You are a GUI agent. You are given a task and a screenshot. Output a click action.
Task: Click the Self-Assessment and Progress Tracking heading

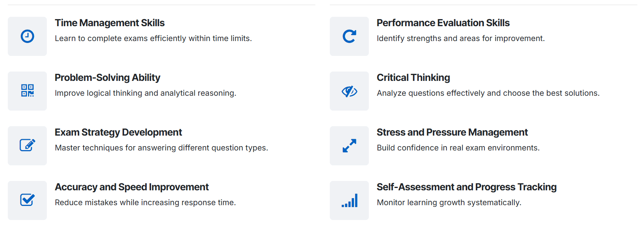point(466,187)
